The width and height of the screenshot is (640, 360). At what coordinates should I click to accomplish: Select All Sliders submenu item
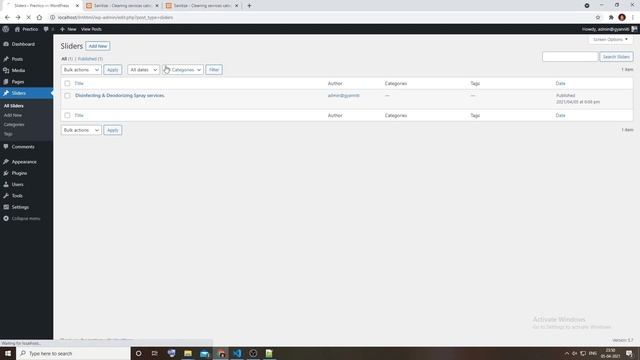(x=13, y=106)
